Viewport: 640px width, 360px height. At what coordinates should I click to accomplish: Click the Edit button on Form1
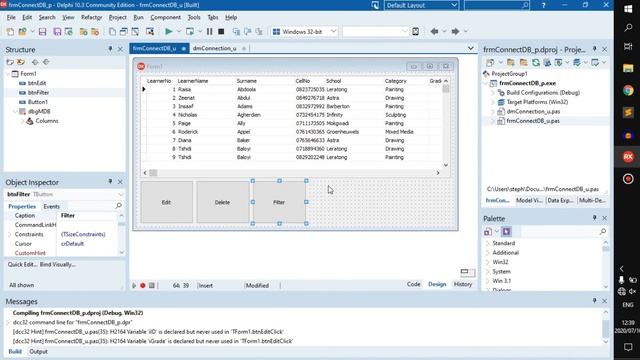pos(167,202)
